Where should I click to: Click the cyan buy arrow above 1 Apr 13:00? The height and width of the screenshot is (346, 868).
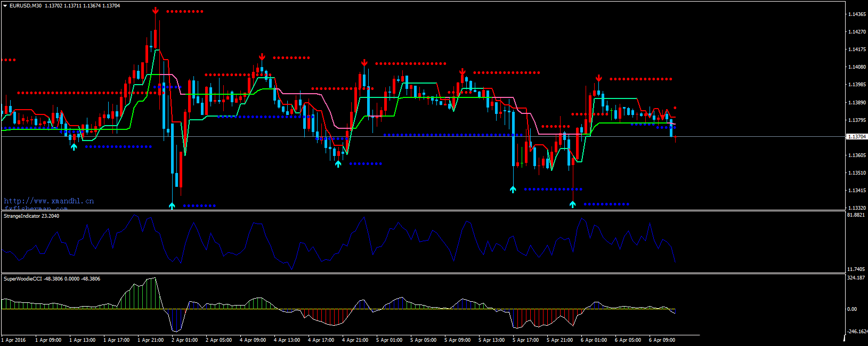(x=74, y=146)
